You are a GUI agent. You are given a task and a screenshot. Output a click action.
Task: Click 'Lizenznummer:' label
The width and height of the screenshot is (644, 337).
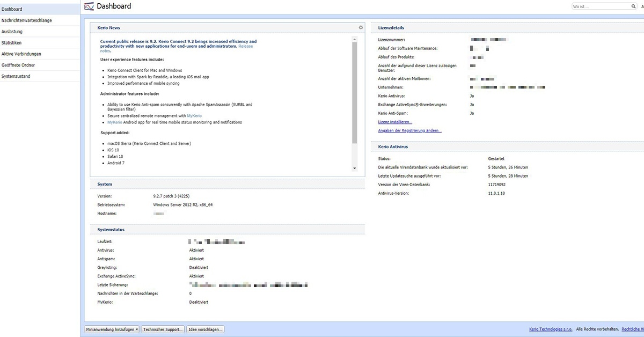[392, 40]
